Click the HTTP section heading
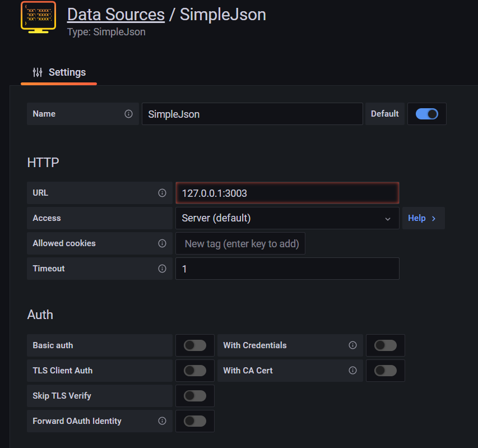The image size is (478, 448). 43,163
